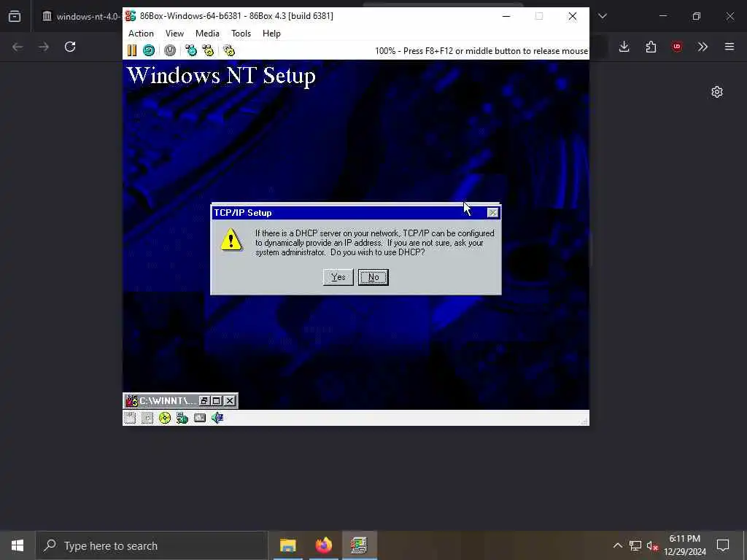Click the first floppy drive status icon
This screenshot has height=560, width=747.
130,418
